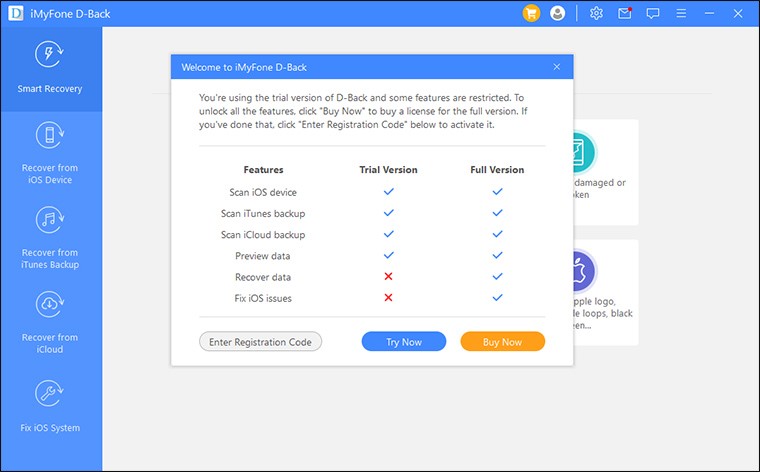Click Full Version checkmark for Scan iCloud backup
Image resolution: width=760 pixels, height=472 pixels.
pos(497,234)
